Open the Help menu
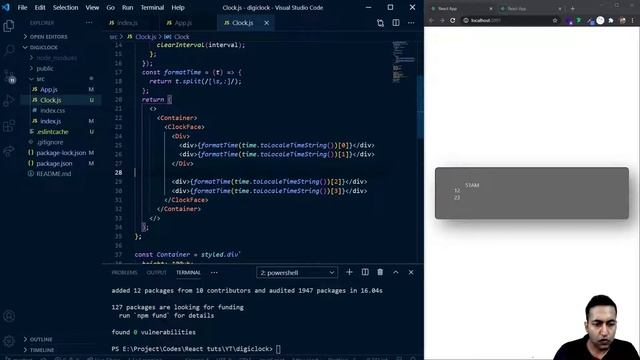640x360 pixels. point(178,7)
